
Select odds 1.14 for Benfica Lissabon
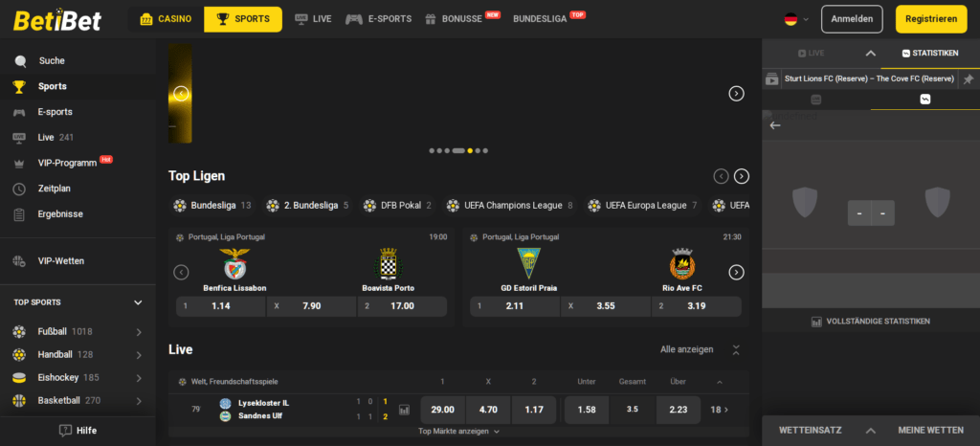pos(221,306)
